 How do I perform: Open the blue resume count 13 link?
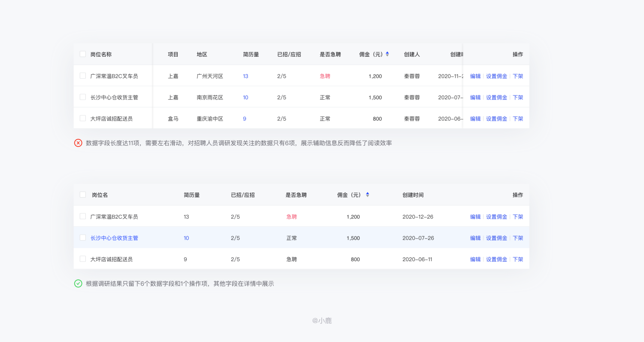click(x=246, y=76)
